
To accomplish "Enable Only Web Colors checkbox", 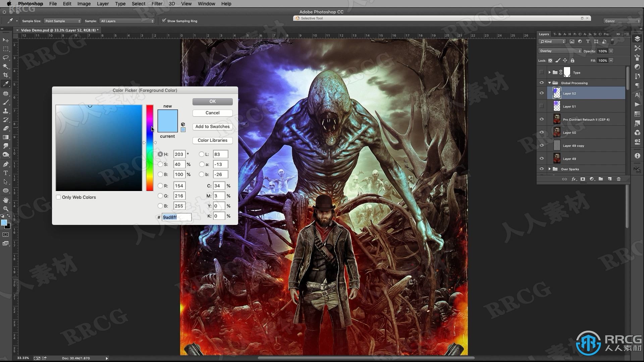I will (x=58, y=197).
